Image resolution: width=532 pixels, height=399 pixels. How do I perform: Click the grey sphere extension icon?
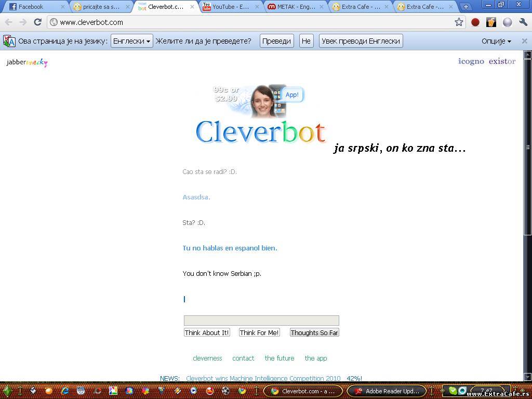tap(507, 22)
